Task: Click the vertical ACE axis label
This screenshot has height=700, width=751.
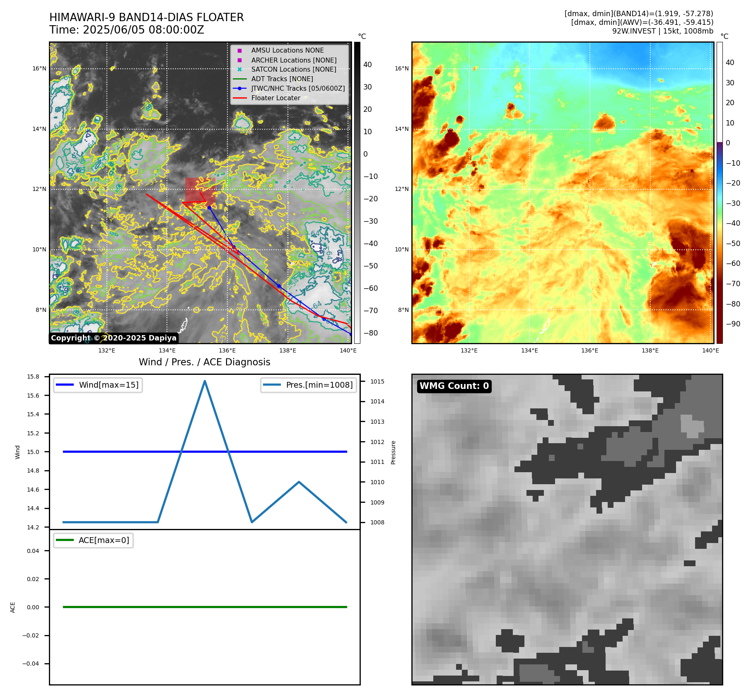Action: (x=13, y=607)
